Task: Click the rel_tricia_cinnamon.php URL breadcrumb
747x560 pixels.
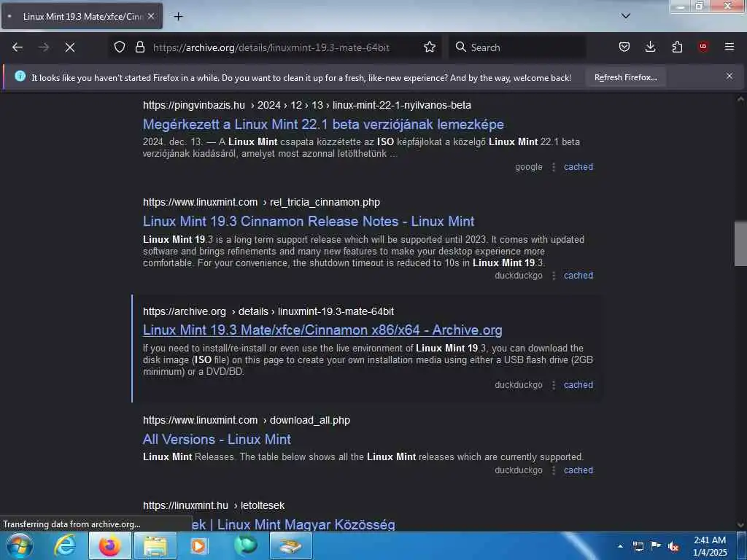Action: point(261,203)
